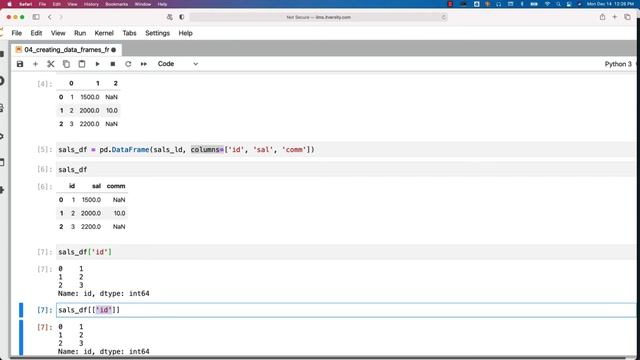Open the JupyterLab Run menu
Screen dimensions: 640x360
pyautogui.click(x=80, y=33)
